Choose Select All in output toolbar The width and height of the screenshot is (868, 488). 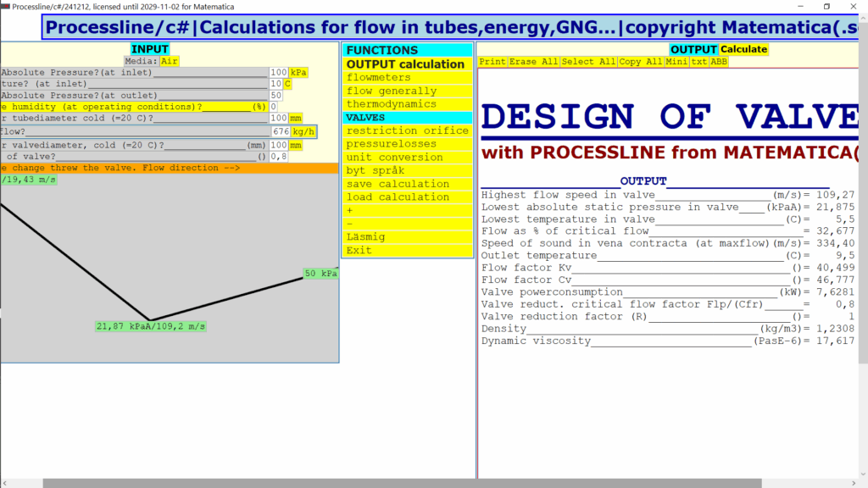pyautogui.click(x=589, y=62)
